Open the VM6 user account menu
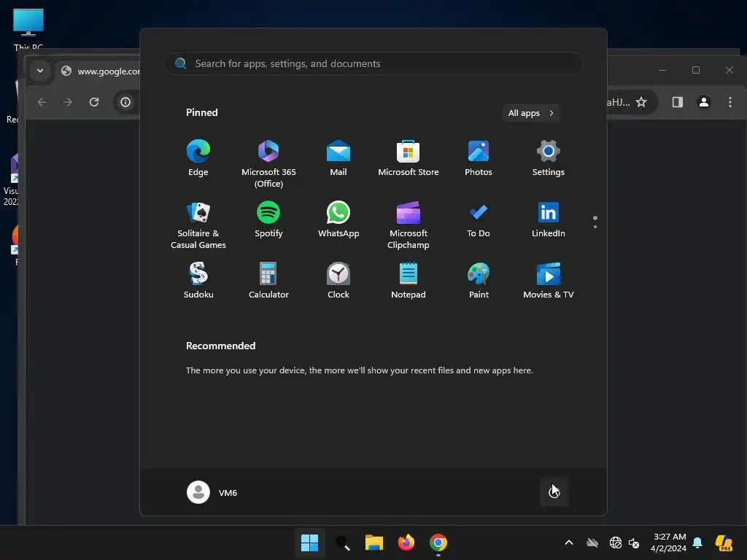Screen dimensions: 747x560 [212, 492]
